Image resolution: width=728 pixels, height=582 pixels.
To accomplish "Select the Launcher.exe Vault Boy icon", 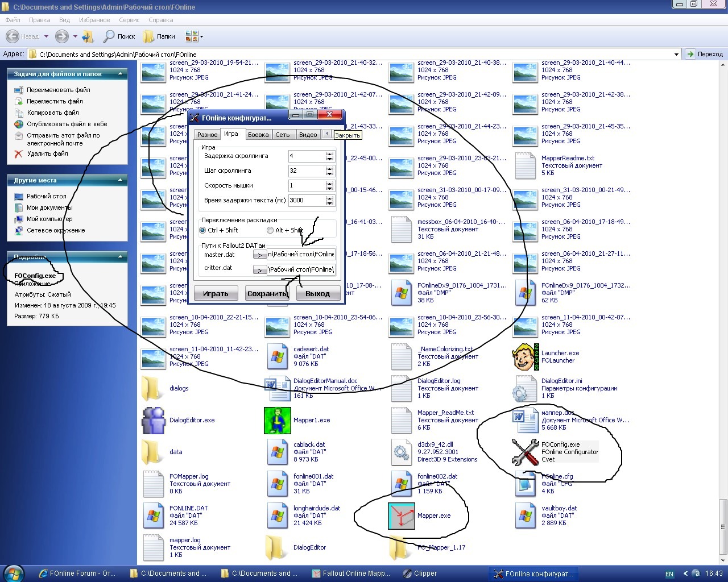I will [525, 356].
